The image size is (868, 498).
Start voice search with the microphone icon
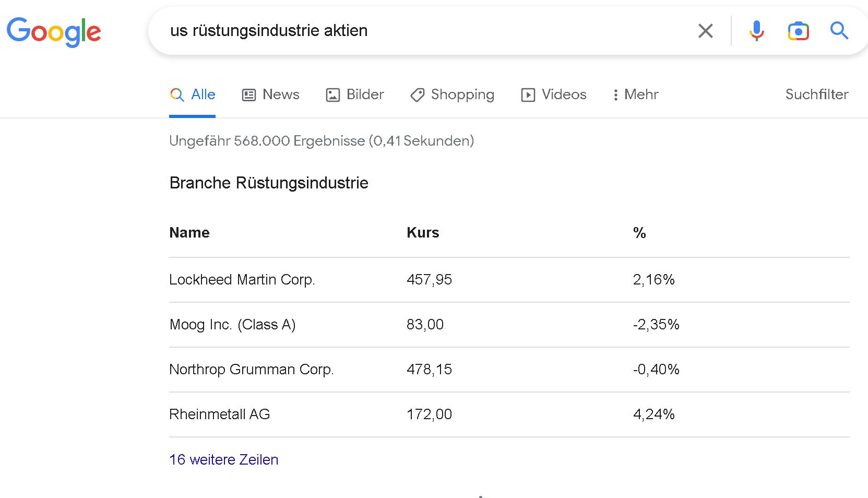[x=756, y=31]
